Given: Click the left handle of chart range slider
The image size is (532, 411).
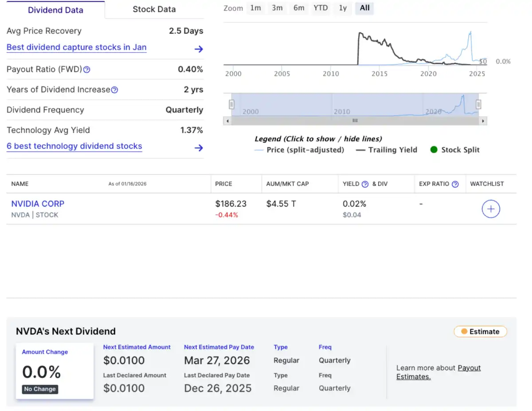Looking at the screenshot, I should (231, 104).
